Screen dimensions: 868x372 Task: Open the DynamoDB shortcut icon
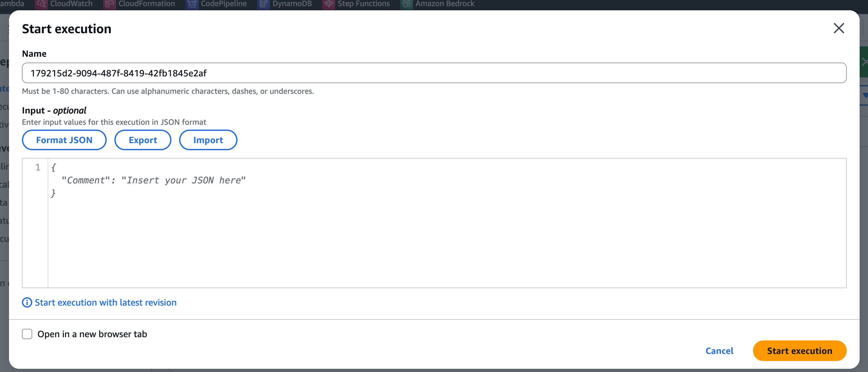(263, 4)
